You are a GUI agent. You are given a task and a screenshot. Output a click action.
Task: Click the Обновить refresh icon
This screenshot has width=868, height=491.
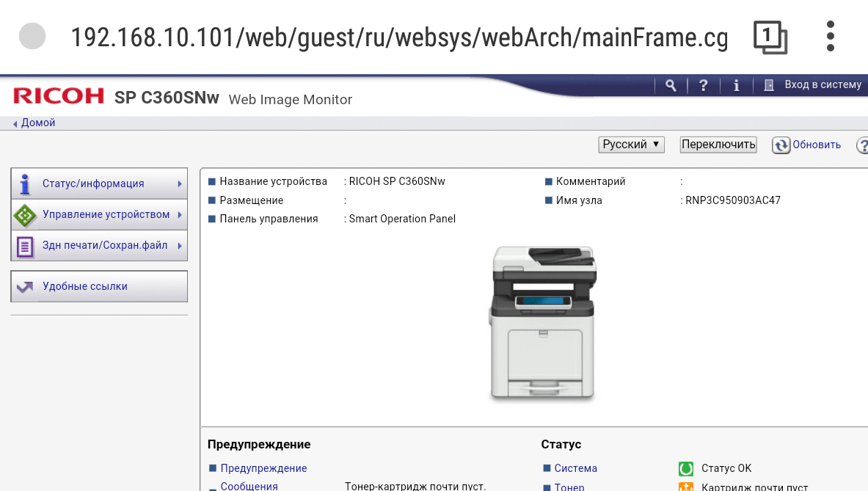click(x=781, y=145)
